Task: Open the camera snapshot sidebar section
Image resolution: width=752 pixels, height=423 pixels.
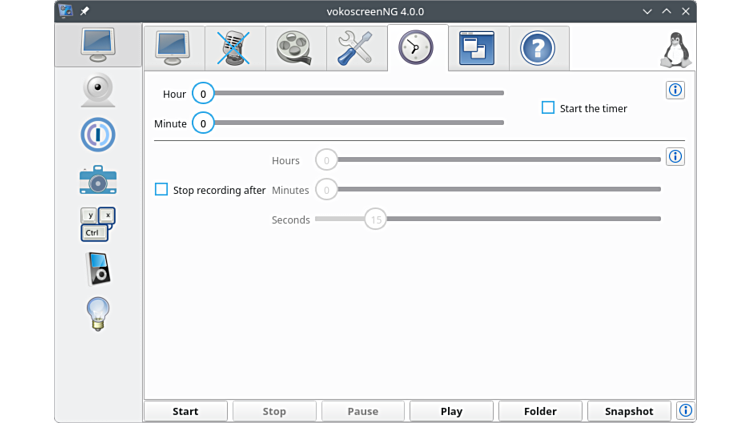Action: (x=98, y=180)
